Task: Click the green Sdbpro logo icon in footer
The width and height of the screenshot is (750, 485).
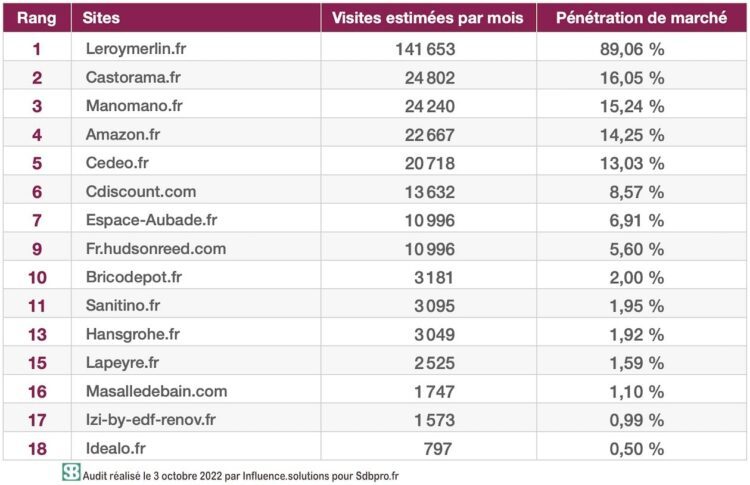Action: click(71, 473)
